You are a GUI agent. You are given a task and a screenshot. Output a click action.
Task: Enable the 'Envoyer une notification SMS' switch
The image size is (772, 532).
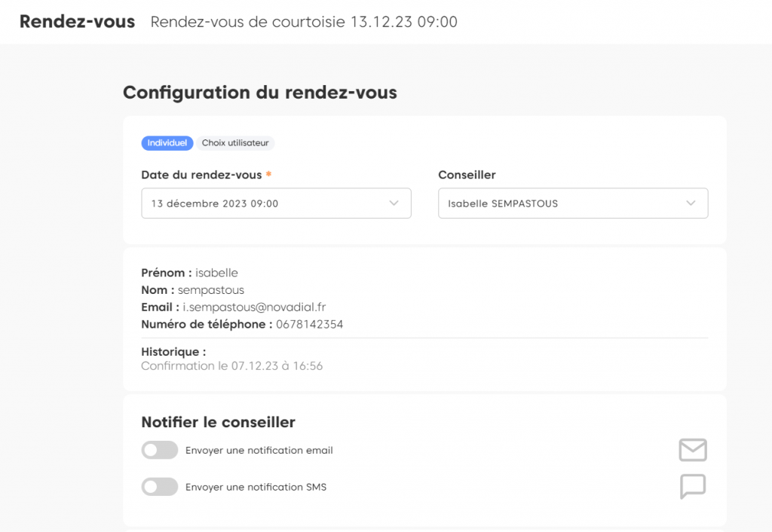click(x=160, y=487)
